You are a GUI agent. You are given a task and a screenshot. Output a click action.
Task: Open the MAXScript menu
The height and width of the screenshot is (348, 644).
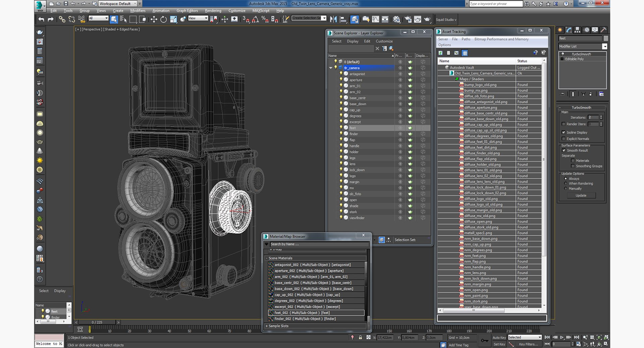pyautogui.click(x=261, y=11)
